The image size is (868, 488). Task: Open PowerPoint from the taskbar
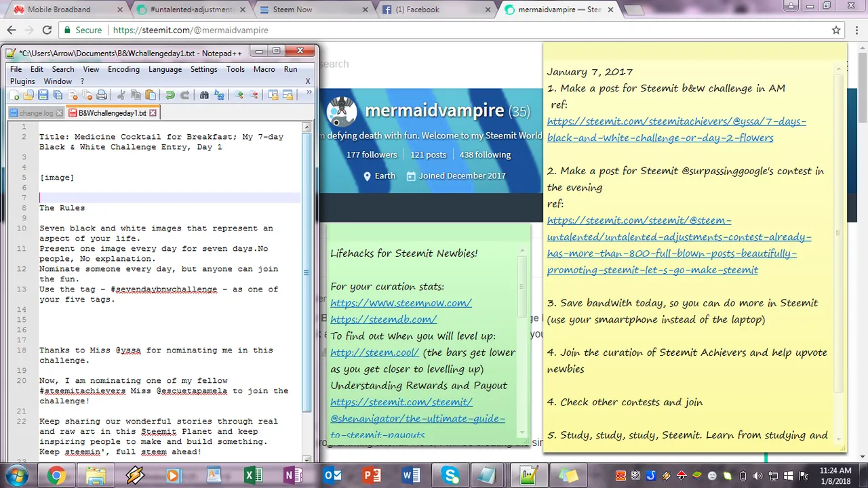pos(372,475)
